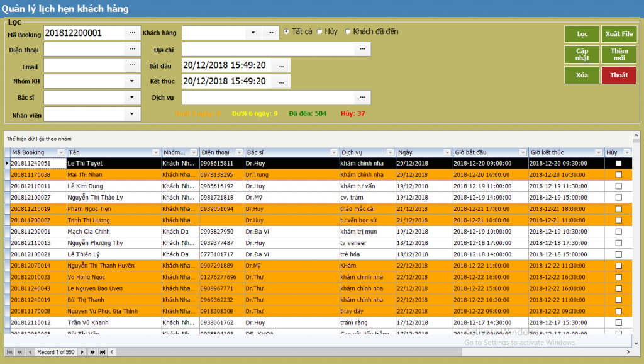Open ellipsis browse for Dịch vụ field
The width and height of the screenshot is (644, 364).
click(x=362, y=98)
